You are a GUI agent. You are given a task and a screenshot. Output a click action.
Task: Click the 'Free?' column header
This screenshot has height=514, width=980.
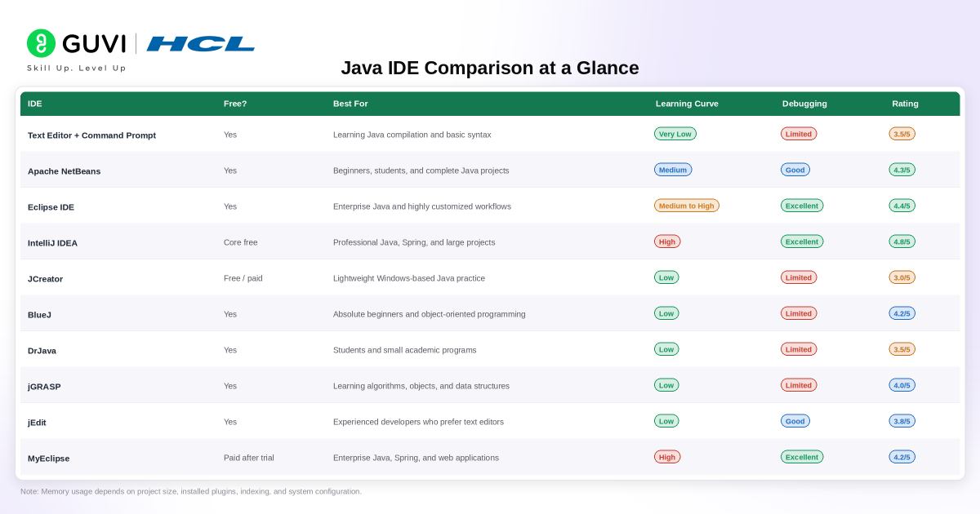235,104
